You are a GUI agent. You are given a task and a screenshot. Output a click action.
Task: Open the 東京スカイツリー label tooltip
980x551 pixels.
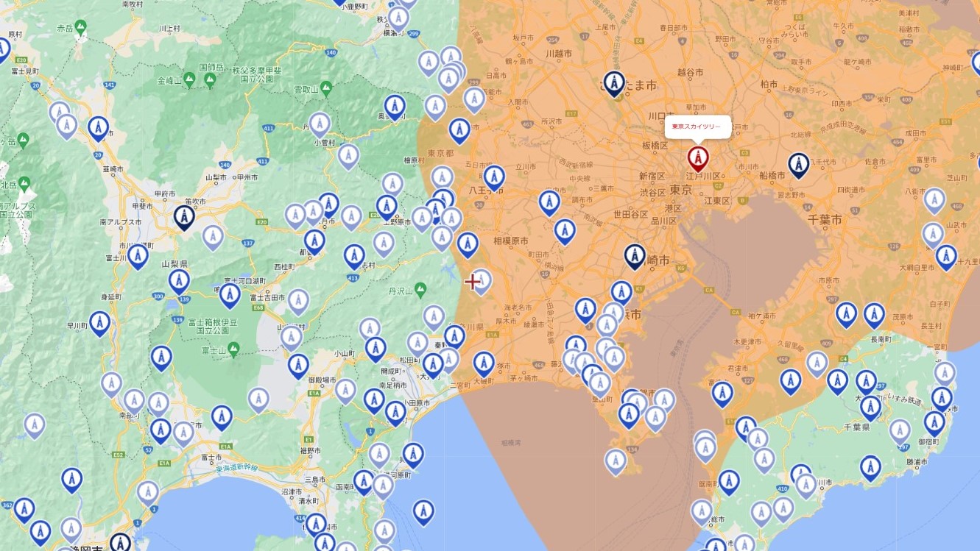(x=697, y=127)
